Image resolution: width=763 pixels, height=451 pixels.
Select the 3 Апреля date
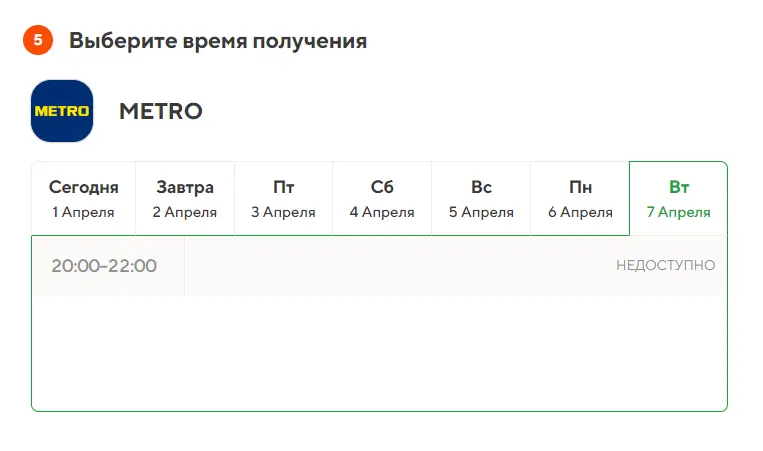tap(283, 212)
